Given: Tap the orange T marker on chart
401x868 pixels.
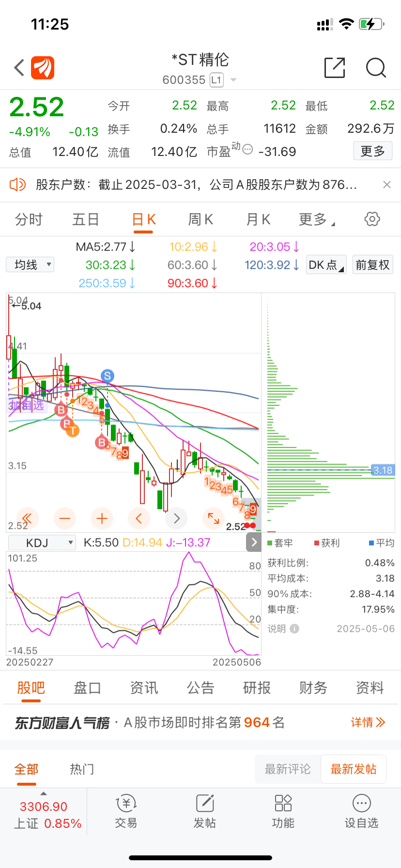Looking at the screenshot, I should (x=73, y=430).
